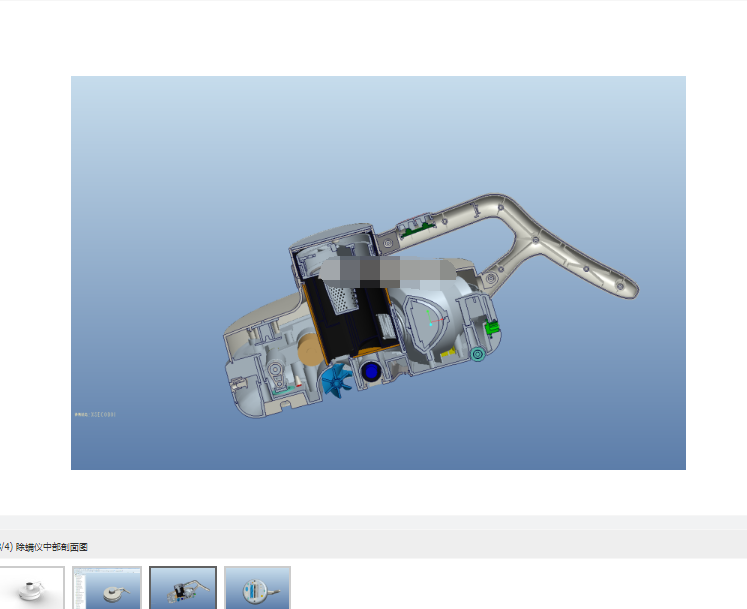Select the CAD software window thumbnail
The height and width of the screenshot is (609, 747).
pyautogui.click(x=107, y=588)
